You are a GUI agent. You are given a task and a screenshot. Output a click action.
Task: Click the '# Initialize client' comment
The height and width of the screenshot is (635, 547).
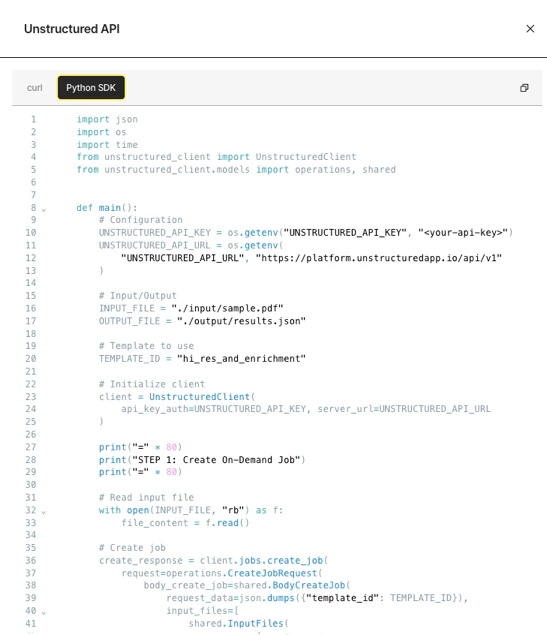click(152, 384)
